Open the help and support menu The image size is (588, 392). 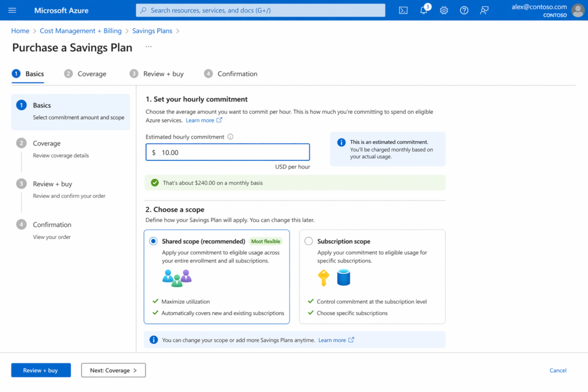[464, 10]
